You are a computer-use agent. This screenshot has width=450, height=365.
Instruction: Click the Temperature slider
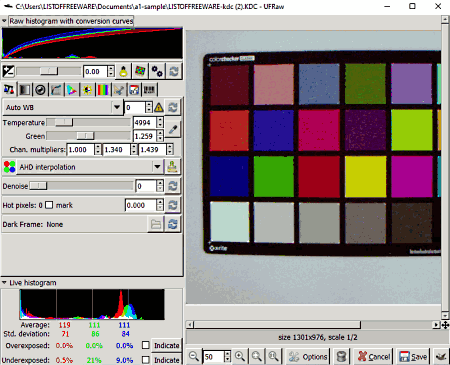pyautogui.click(x=88, y=123)
